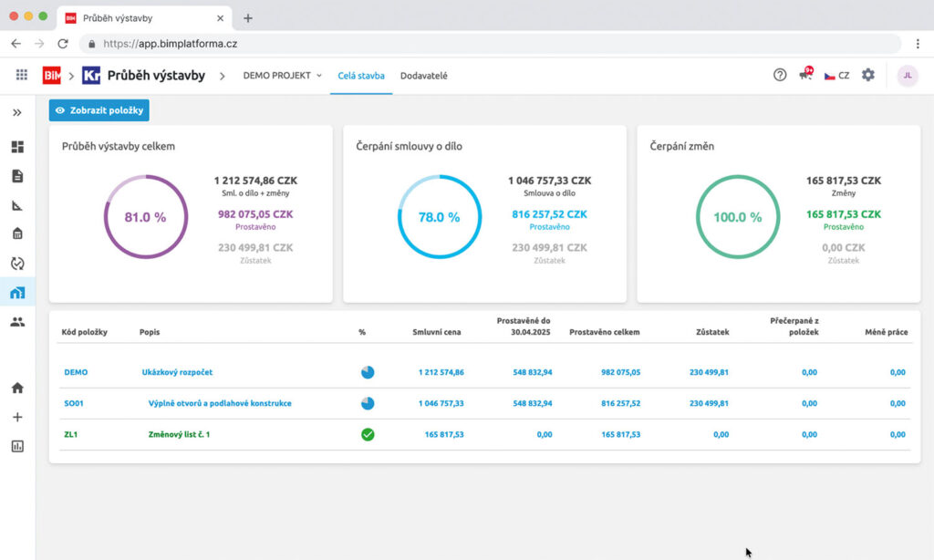
Task: Toggle Zobrazit položky visibility button
Action: 99,110
